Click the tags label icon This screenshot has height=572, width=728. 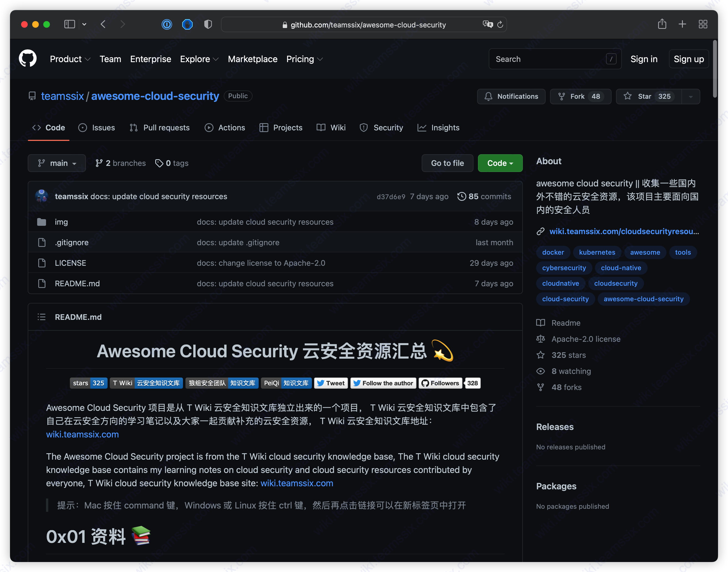159,163
